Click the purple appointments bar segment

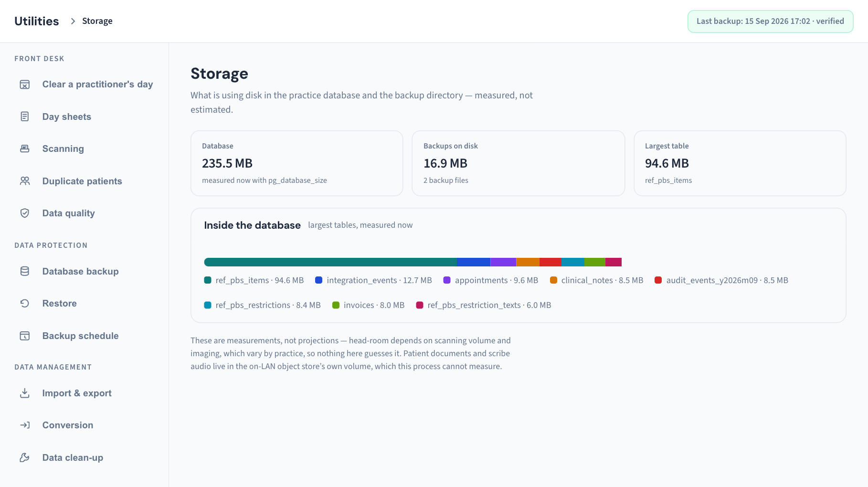point(503,262)
